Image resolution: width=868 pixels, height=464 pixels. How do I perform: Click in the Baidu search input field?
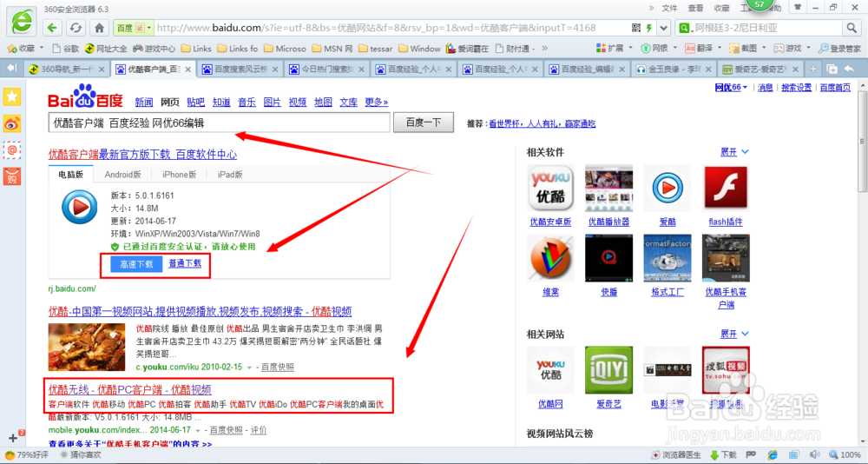coord(220,123)
